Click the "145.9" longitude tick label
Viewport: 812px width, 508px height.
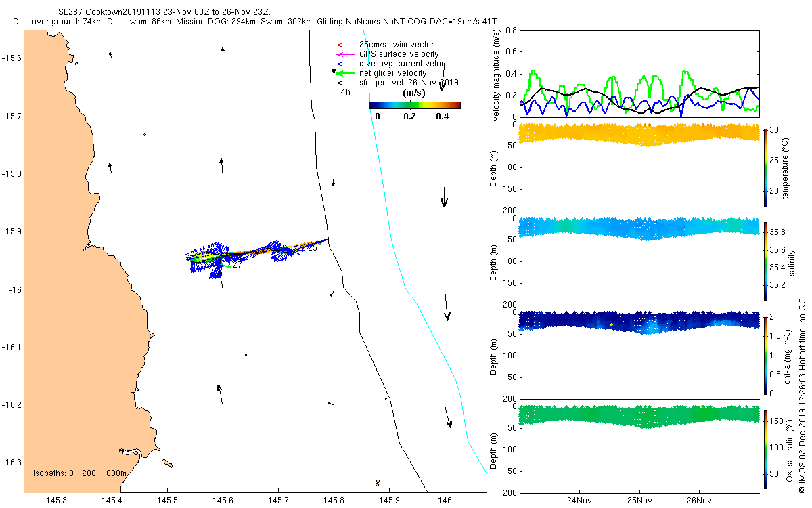pos(389,500)
